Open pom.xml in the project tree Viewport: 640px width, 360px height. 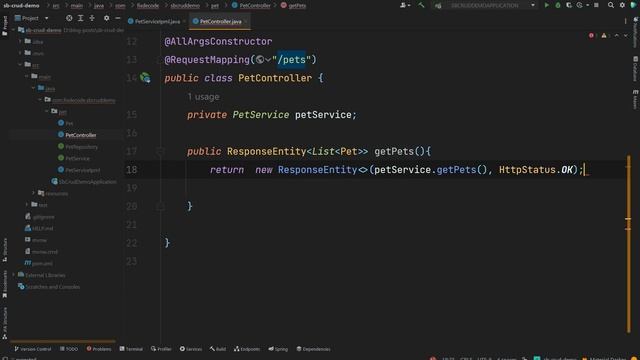click(38, 263)
